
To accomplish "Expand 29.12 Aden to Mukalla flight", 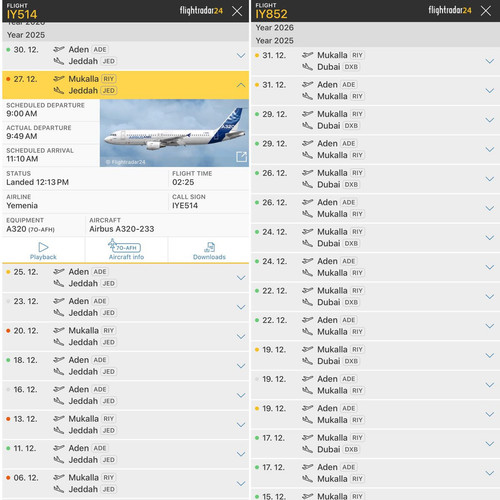I will coord(490,149).
